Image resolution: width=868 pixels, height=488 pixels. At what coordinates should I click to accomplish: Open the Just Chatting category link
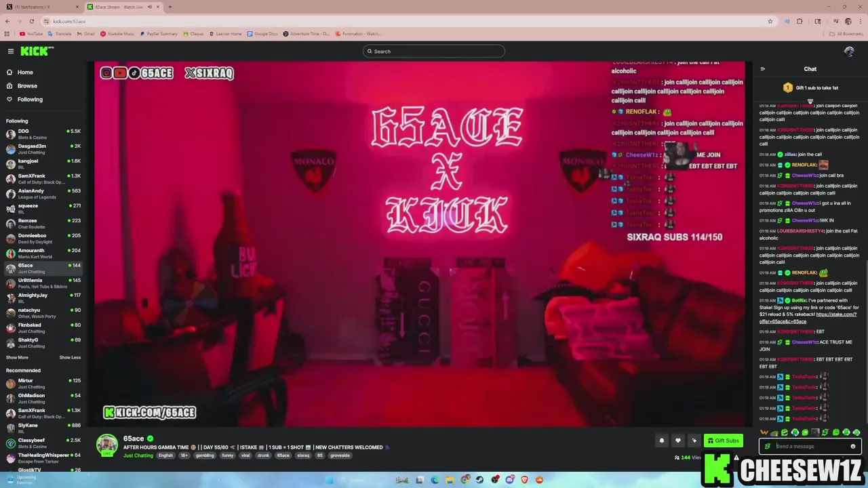(x=138, y=455)
